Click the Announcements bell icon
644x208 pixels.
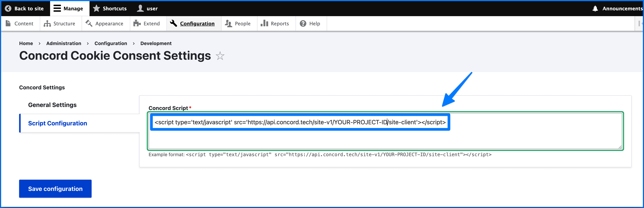pyautogui.click(x=595, y=8)
